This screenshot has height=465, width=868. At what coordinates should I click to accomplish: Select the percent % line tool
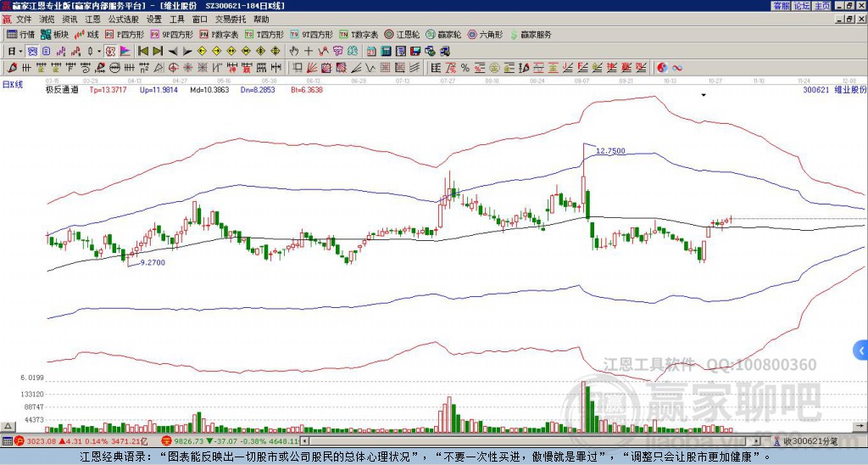[x=465, y=68]
